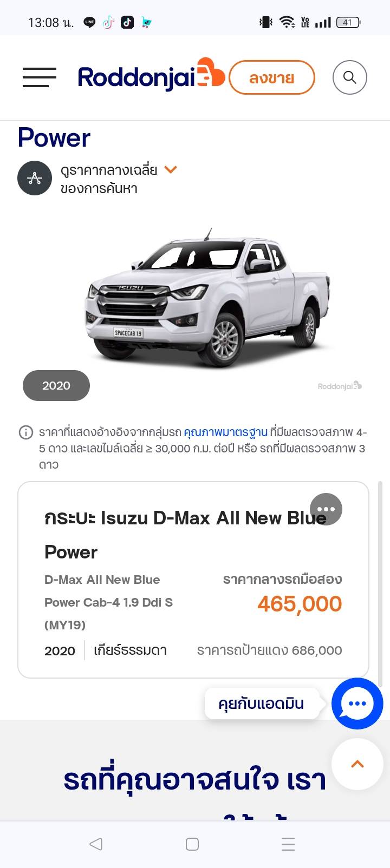Open the Android recent apps button
The width and height of the screenshot is (390, 868).
288,844
